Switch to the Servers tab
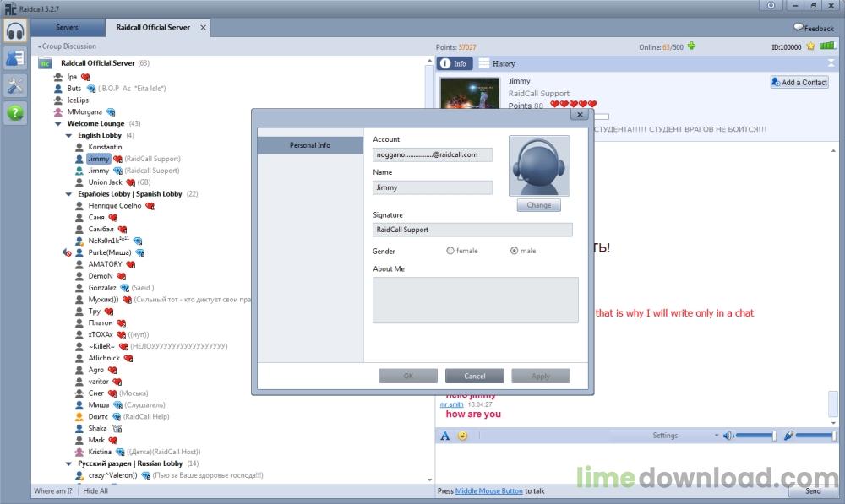Image resolution: width=845 pixels, height=504 pixels. (x=67, y=28)
